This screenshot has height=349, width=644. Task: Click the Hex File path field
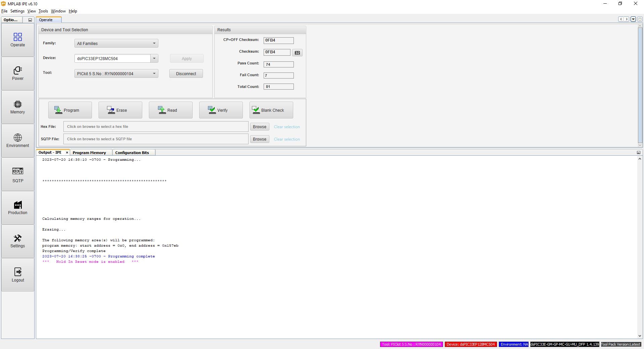pos(156,127)
